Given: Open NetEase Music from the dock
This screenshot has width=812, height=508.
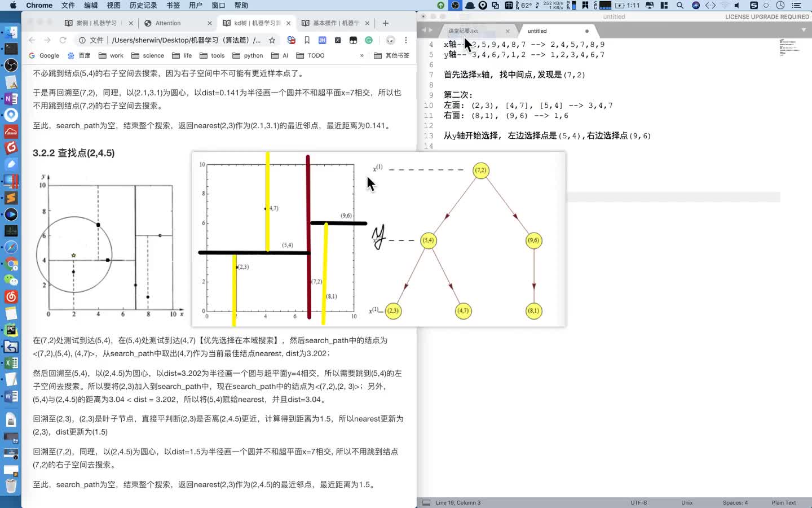Looking at the screenshot, I should (11, 297).
